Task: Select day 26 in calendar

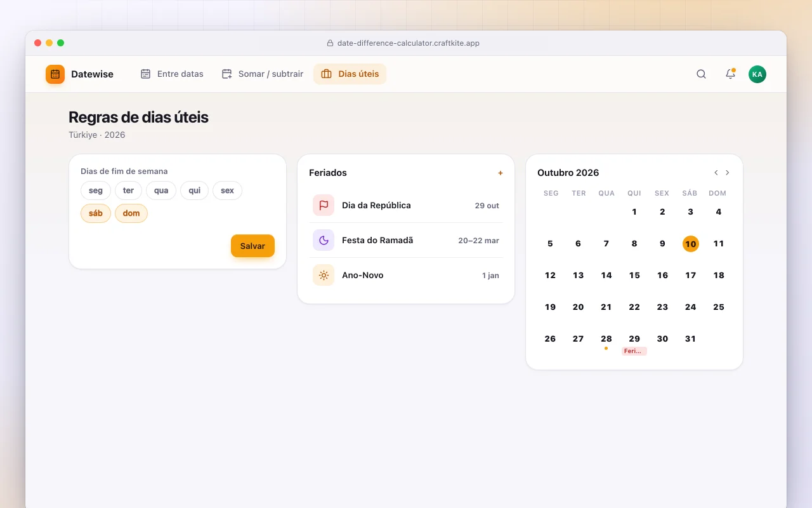Action: [x=550, y=339]
